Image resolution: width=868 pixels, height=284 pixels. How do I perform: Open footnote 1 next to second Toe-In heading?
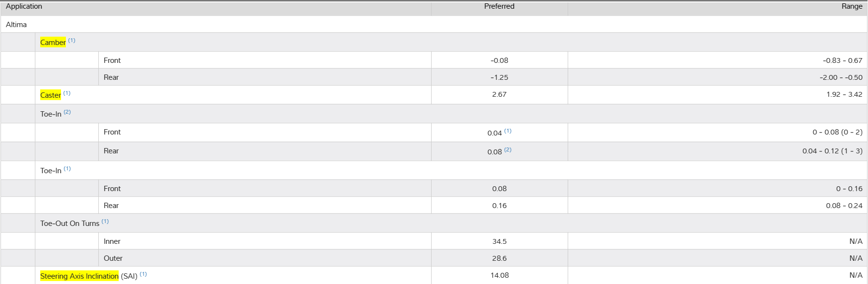tap(67, 169)
